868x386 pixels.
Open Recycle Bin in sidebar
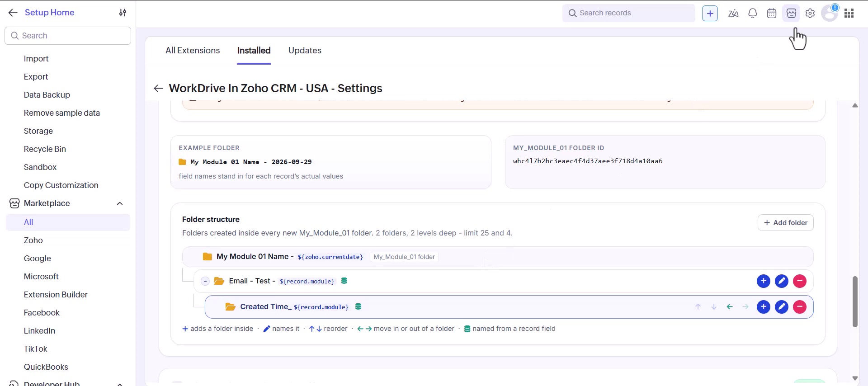pyautogui.click(x=45, y=149)
